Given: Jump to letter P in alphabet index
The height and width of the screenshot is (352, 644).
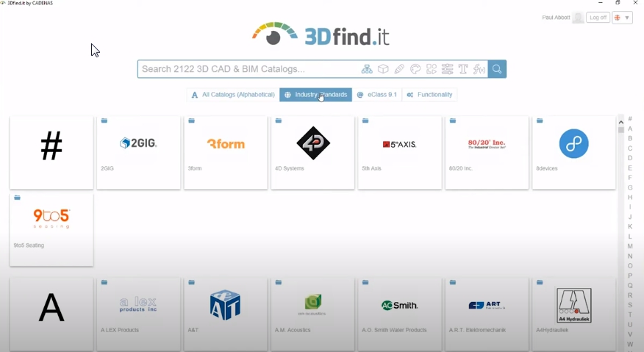Looking at the screenshot, I should coord(630,276).
